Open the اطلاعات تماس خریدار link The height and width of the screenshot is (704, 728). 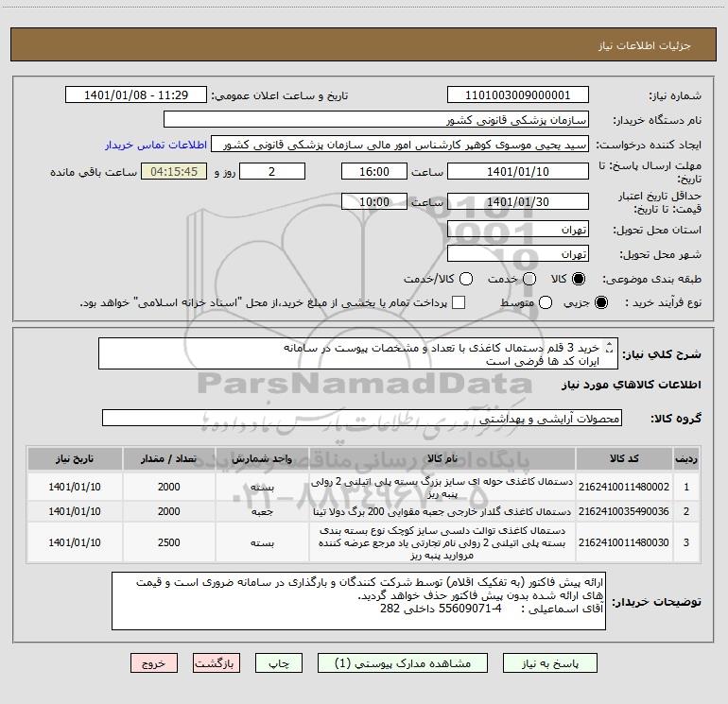(x=156, y=145)
